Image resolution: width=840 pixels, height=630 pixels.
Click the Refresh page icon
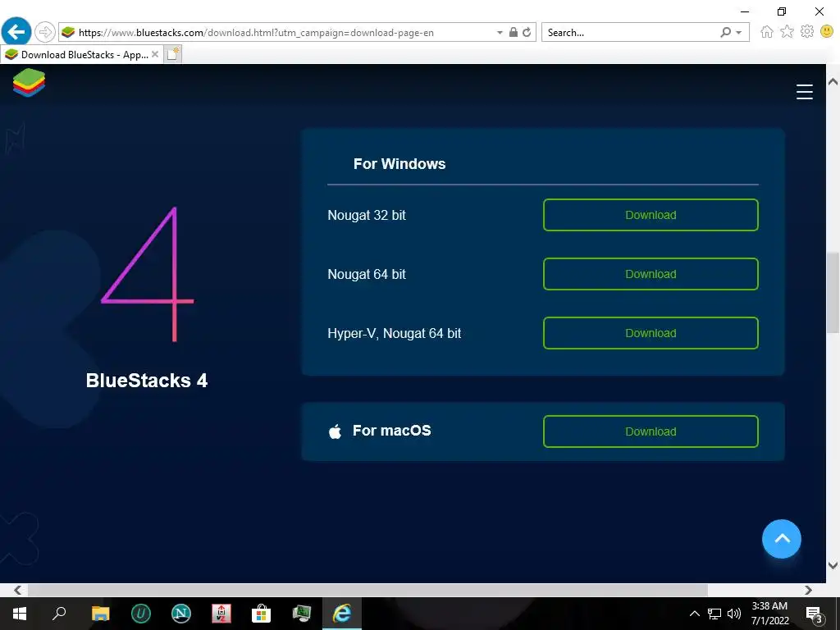[x=527, y=32]
